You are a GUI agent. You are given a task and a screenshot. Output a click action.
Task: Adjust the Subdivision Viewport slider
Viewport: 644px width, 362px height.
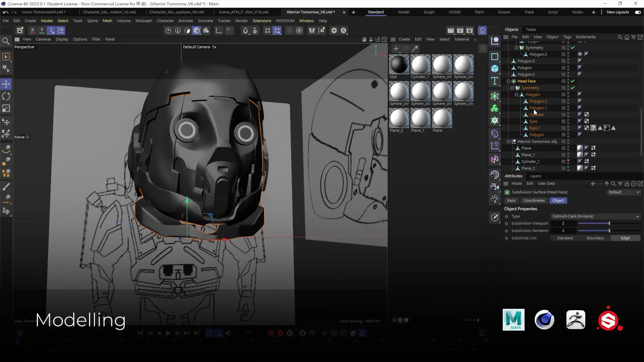(x=609, y=223)
